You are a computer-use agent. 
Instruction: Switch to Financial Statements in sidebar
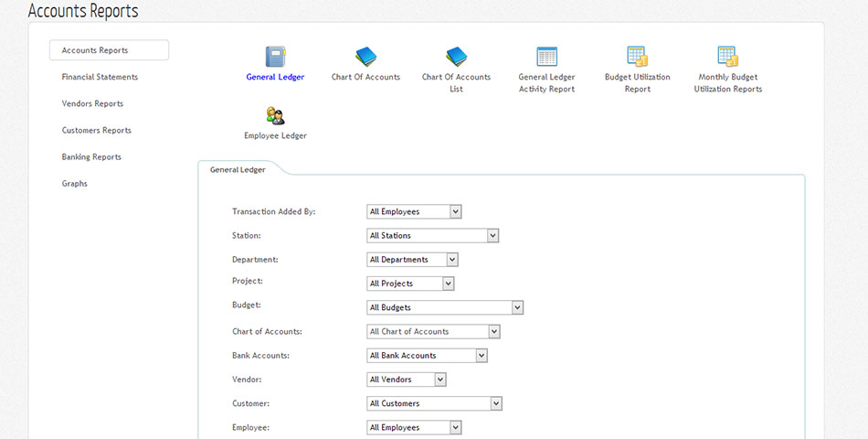(x=100, y=77)
